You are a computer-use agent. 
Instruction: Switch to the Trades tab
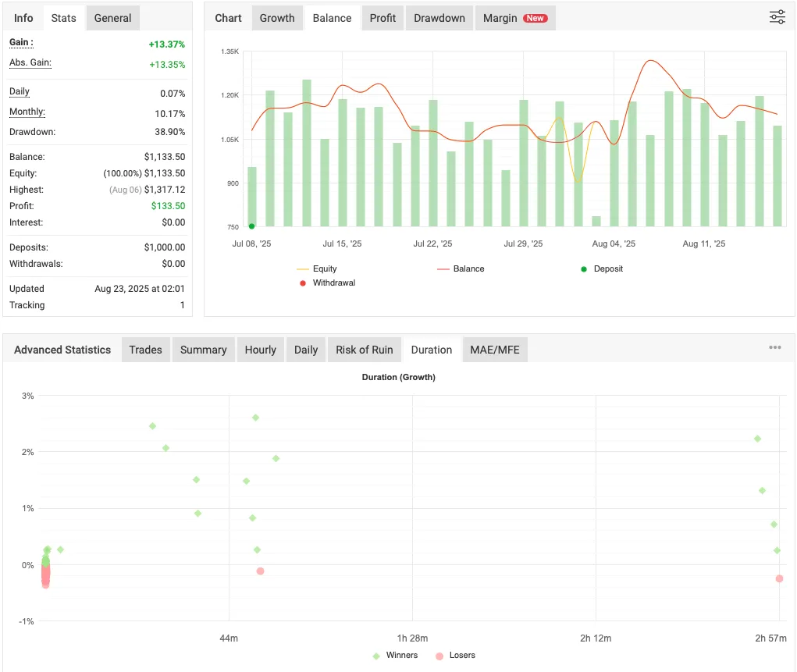(x=145, y=350)
